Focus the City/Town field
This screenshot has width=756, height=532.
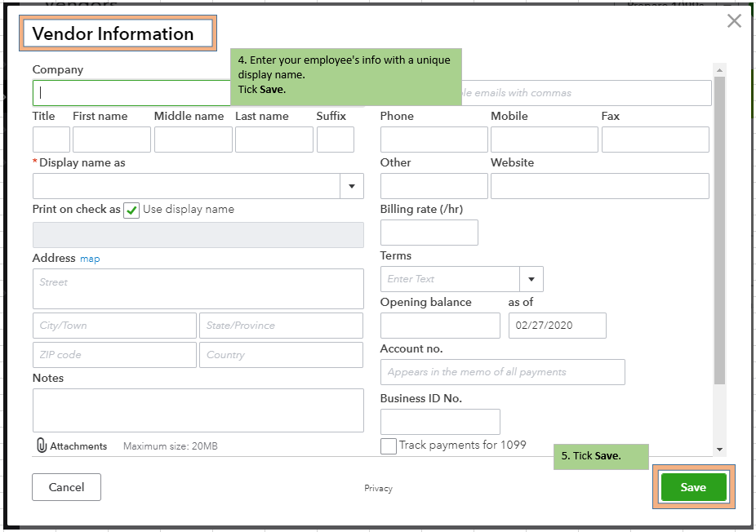coord(115,326)
